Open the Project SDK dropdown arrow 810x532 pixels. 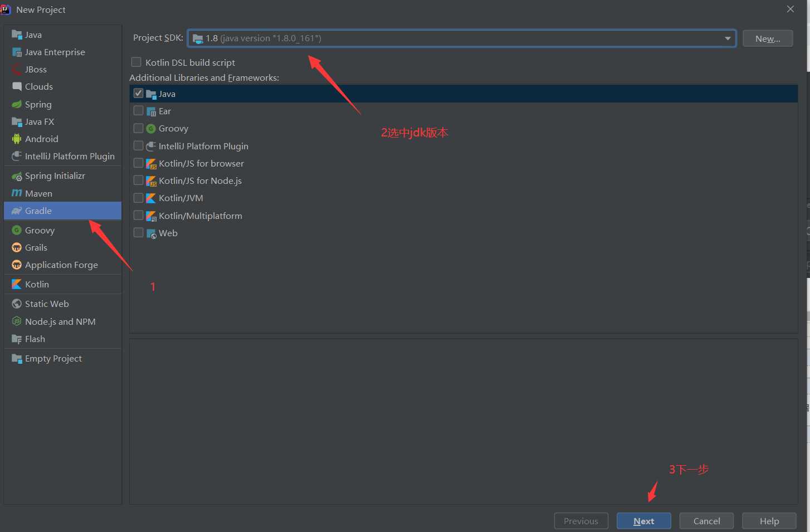(x=728, y=38)
